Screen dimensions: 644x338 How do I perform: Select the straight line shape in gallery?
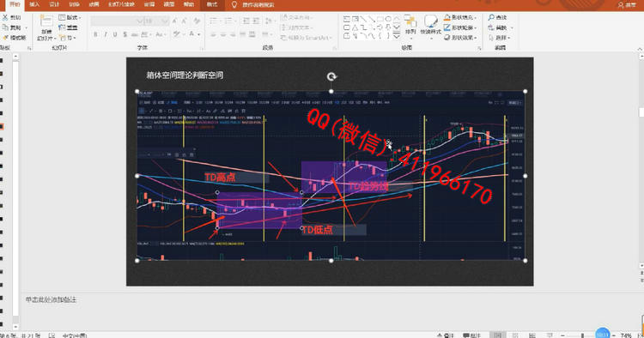tap(363, 19)
